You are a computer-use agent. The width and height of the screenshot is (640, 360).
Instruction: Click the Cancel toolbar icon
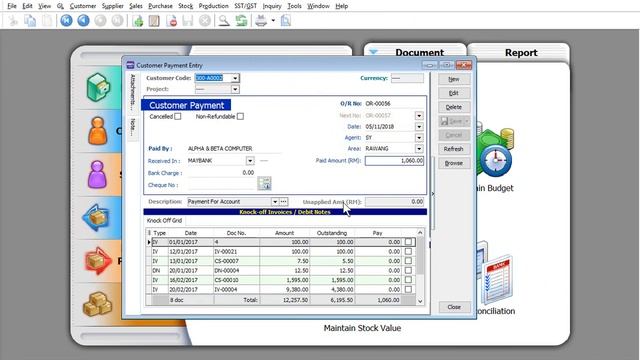[205, 20]
